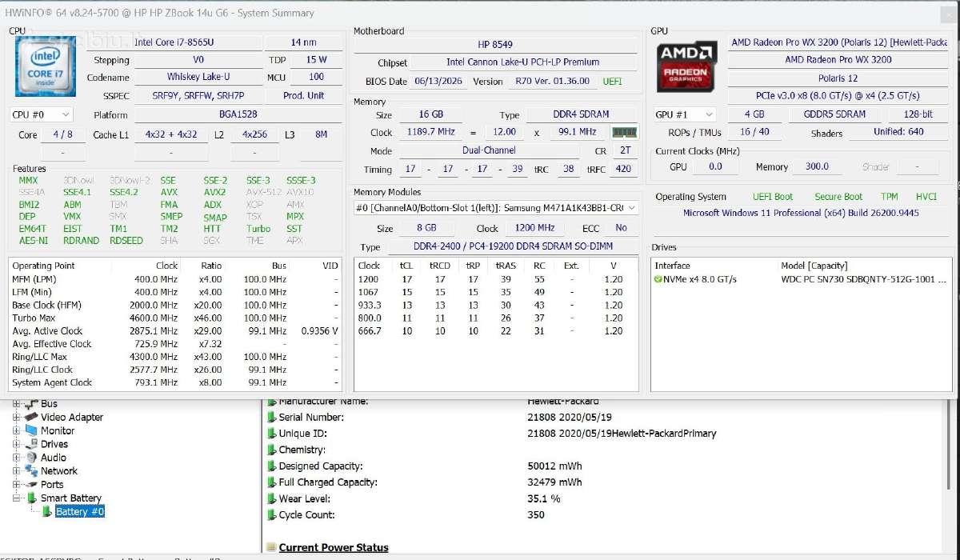
Task: Click the TPM label
Action: (889, 197)
